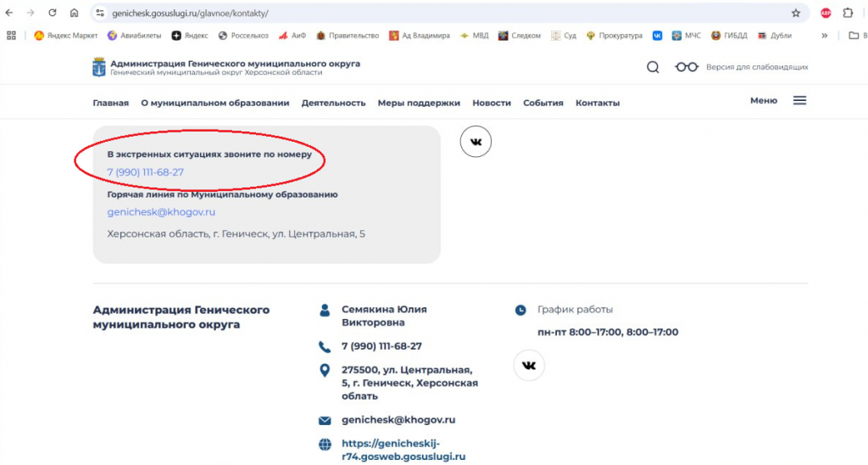Show more bookmarks with the chevron
The height and width of the screenshot is (465, 868).
click(x=824, y=36)
